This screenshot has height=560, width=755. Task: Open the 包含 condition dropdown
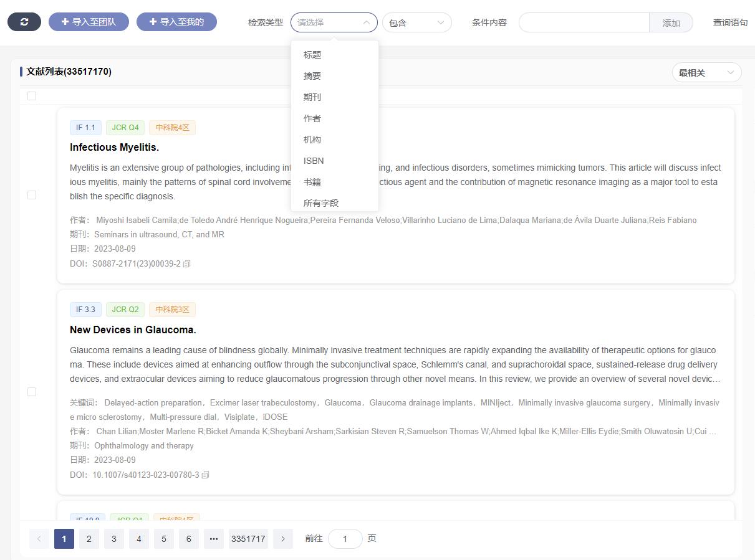[416, 22]
